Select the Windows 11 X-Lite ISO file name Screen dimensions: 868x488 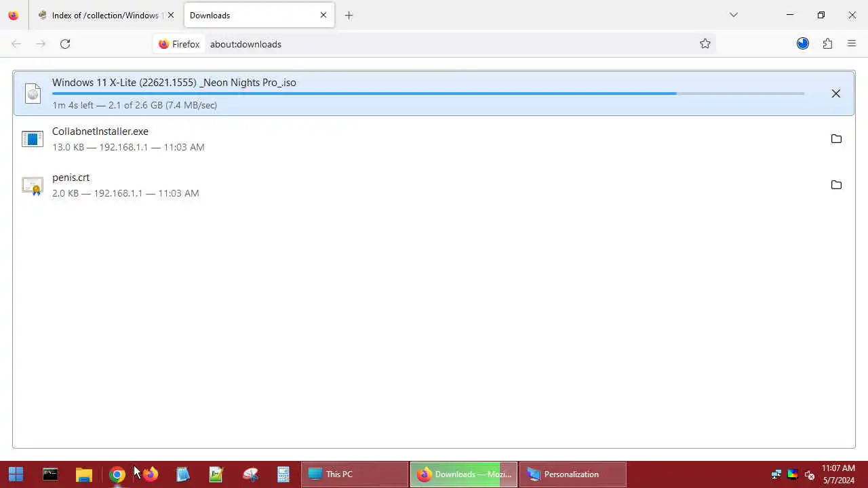(174, 83)
